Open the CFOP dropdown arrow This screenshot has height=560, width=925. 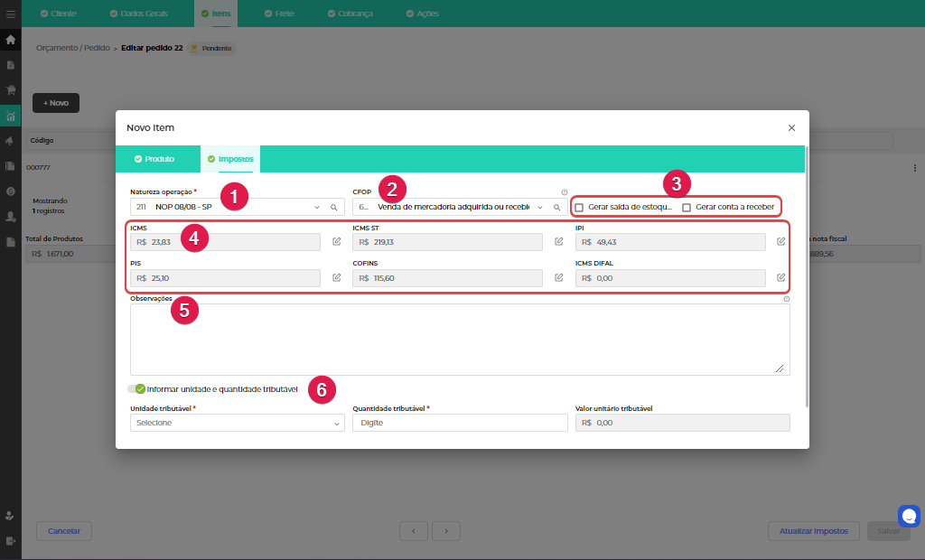pos(540,207)
